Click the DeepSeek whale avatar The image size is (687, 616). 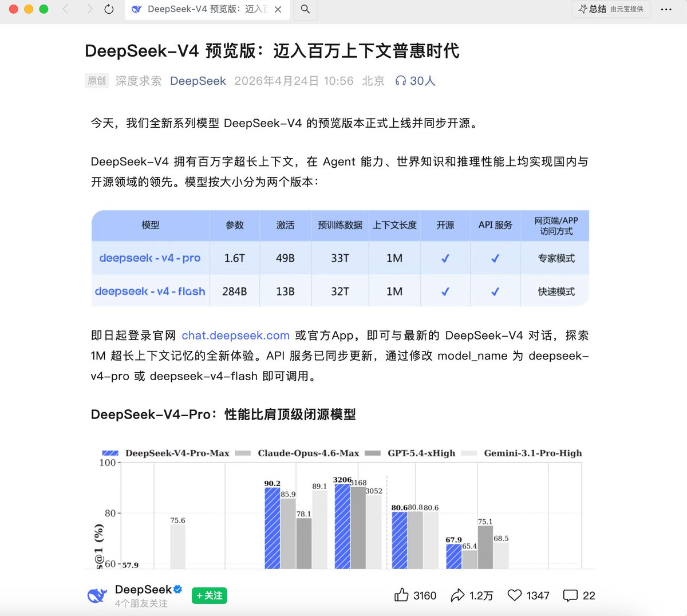(x=97, y=595)
